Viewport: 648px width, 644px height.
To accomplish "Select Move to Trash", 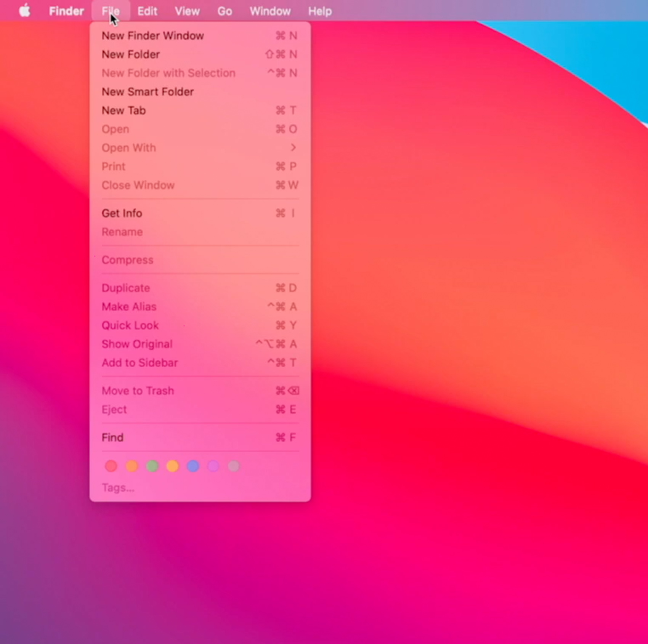I will pos(200,391).
